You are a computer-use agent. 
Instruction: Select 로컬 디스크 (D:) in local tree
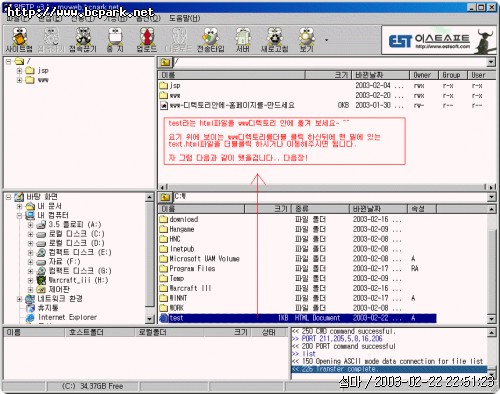pos(76,243)
